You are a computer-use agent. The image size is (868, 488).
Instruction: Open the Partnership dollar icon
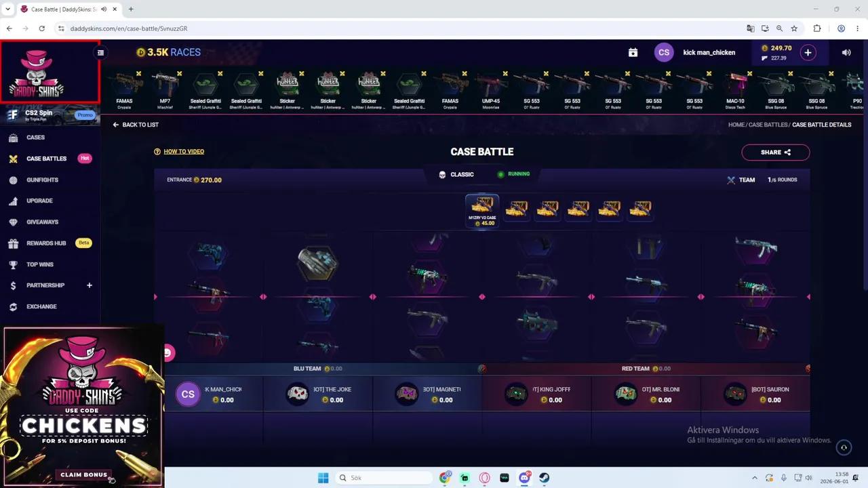tap(13, 285)
